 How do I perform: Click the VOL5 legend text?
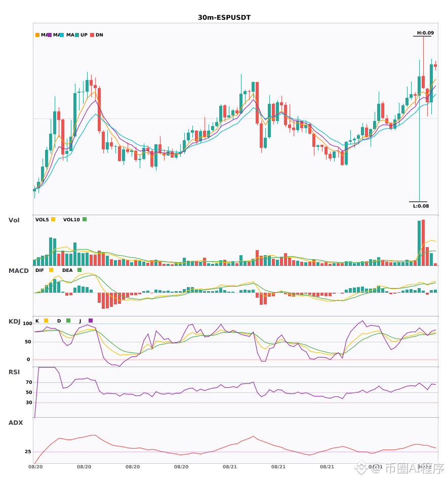coord(42,220)
